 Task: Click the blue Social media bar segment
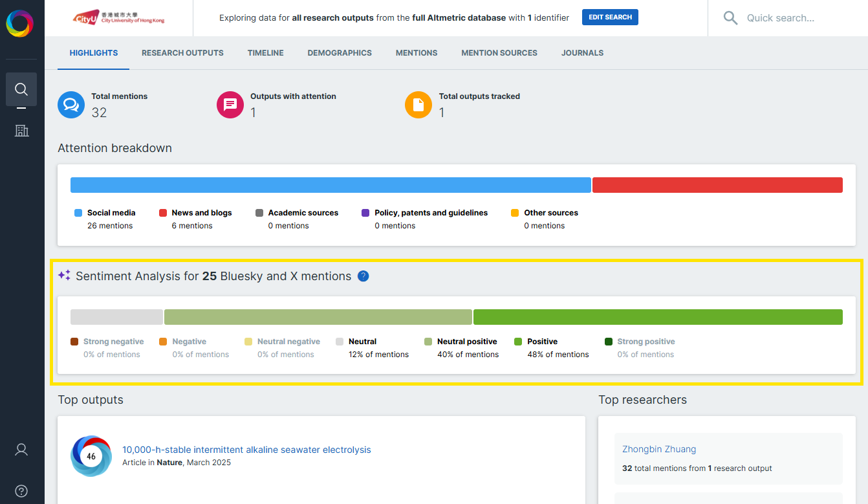[331, 185]
